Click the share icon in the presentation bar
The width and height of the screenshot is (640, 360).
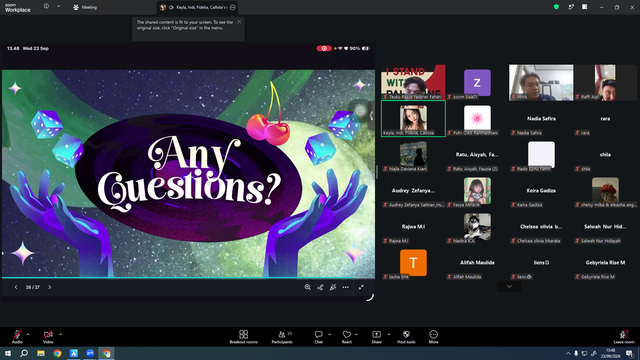(320, 287)
